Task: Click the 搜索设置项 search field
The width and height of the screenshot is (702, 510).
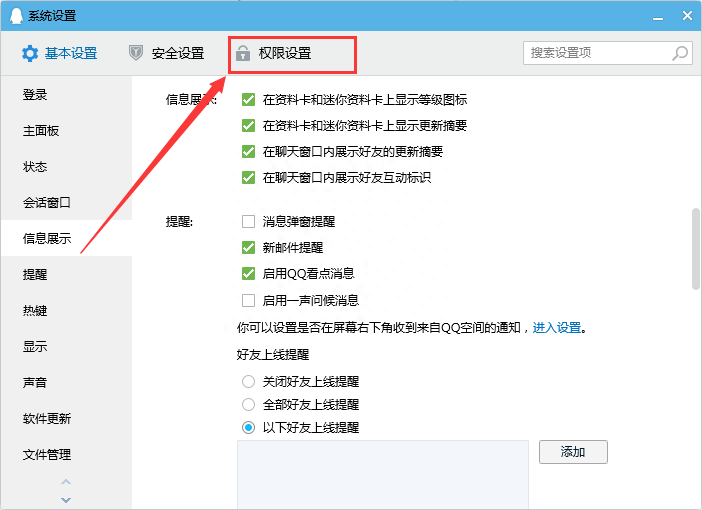Action: coord(598,53)
